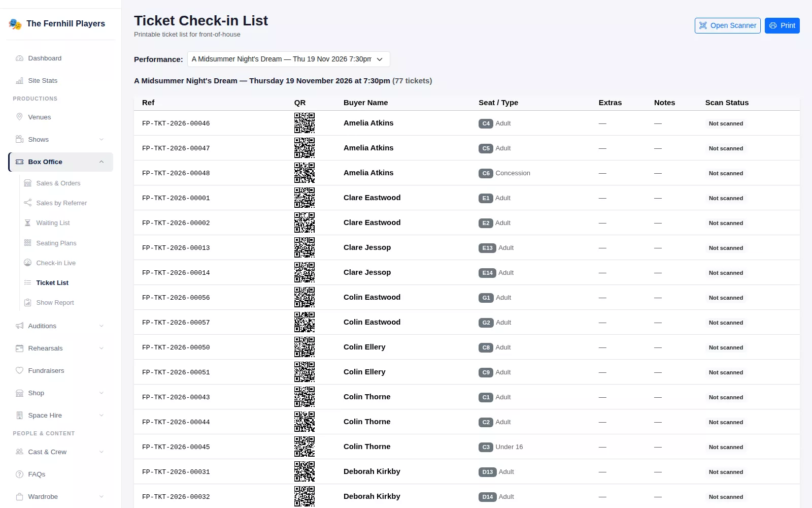
Task: Expand the Shows menu section
Action: pyautogui.click(x=101, y=140)
